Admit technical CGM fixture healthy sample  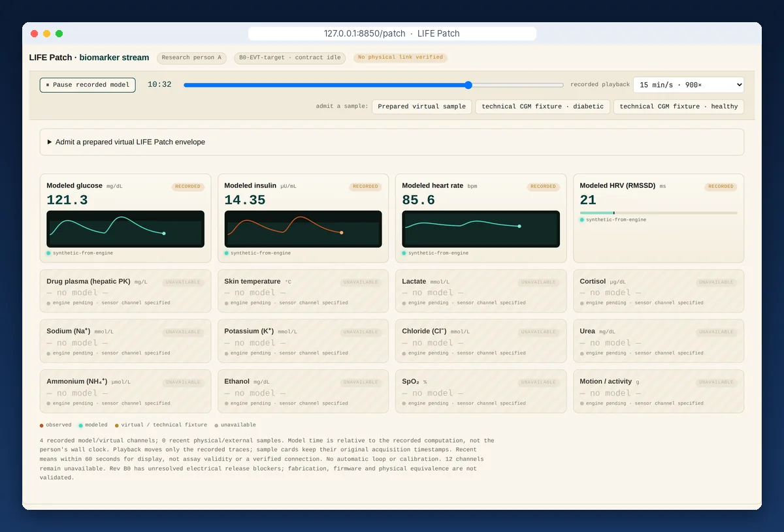tap(679, 106)
